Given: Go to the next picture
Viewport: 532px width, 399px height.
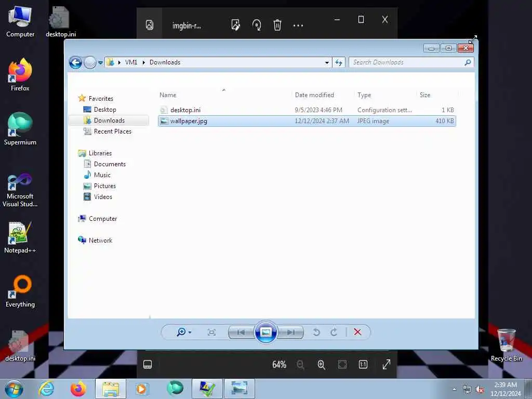Looking at the screenshot, I should [291, 332].
